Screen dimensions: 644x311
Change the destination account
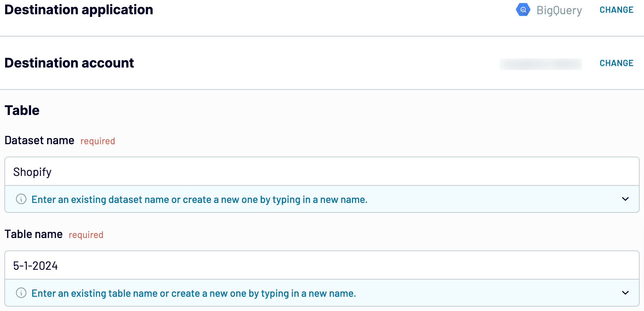(616, 63)
